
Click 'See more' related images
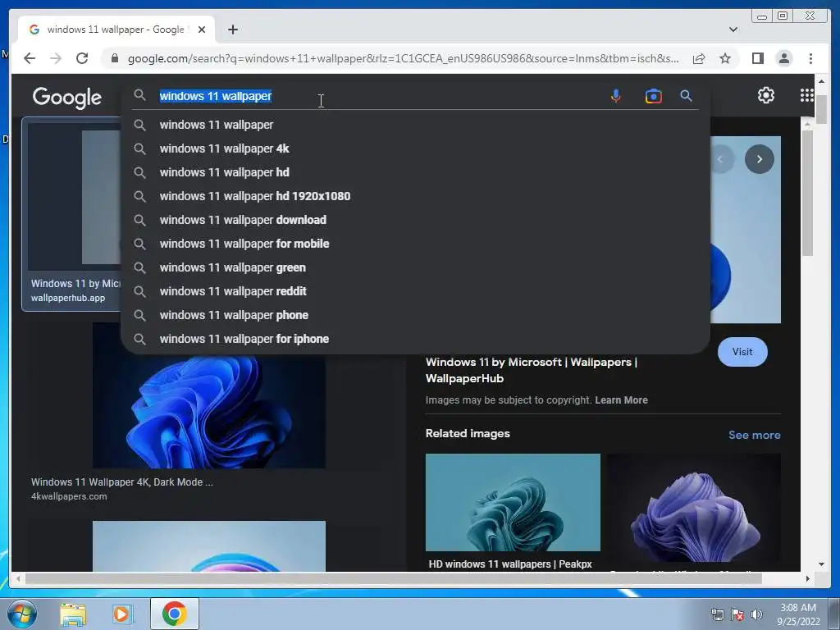click(754, 435)
